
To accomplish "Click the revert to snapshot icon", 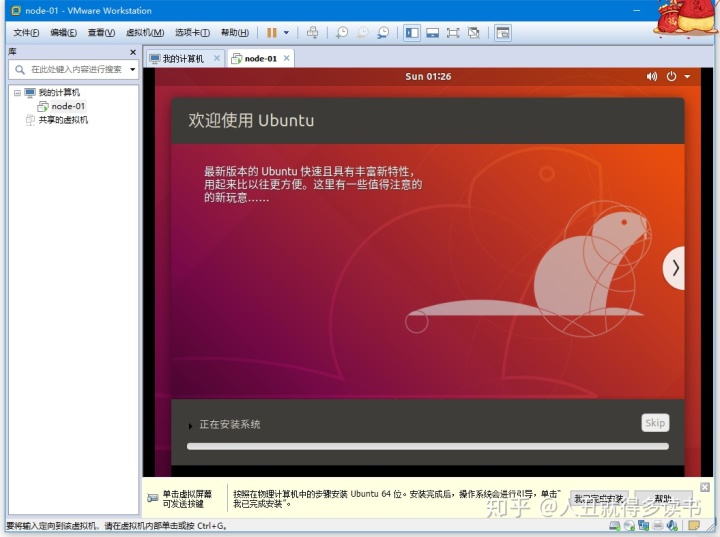I will (363, 33).
